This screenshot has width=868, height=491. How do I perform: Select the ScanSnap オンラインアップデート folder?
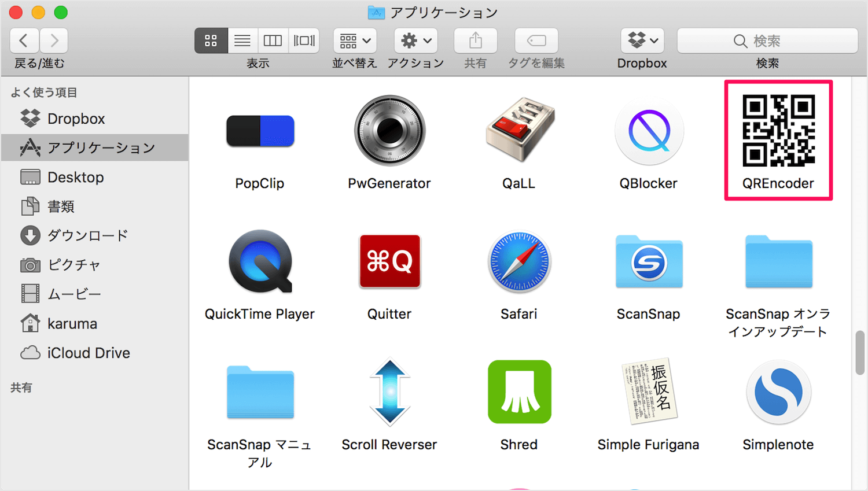pos(778,261)
